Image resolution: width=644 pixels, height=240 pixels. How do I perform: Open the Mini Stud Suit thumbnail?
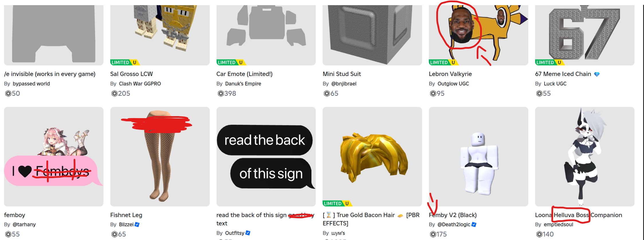pos(372,35)
